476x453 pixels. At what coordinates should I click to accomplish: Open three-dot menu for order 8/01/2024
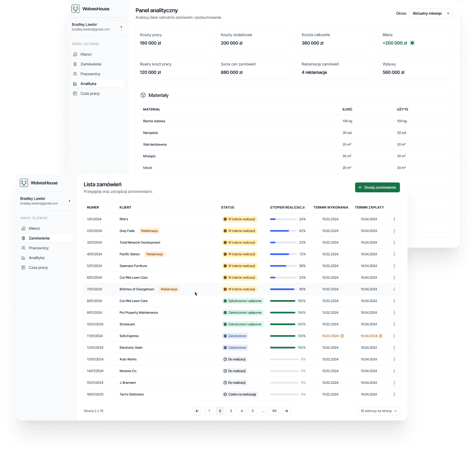(394, 301)
